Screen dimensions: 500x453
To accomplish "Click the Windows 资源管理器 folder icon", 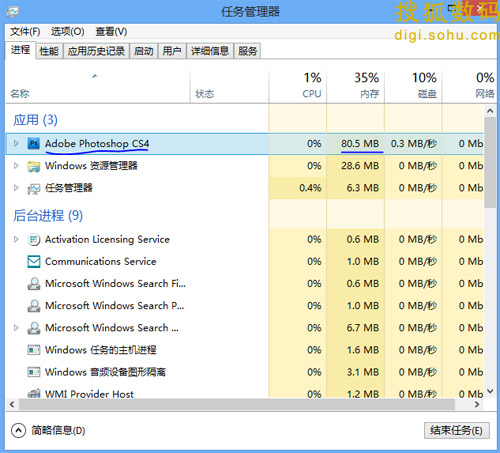I will click(33, 166).
